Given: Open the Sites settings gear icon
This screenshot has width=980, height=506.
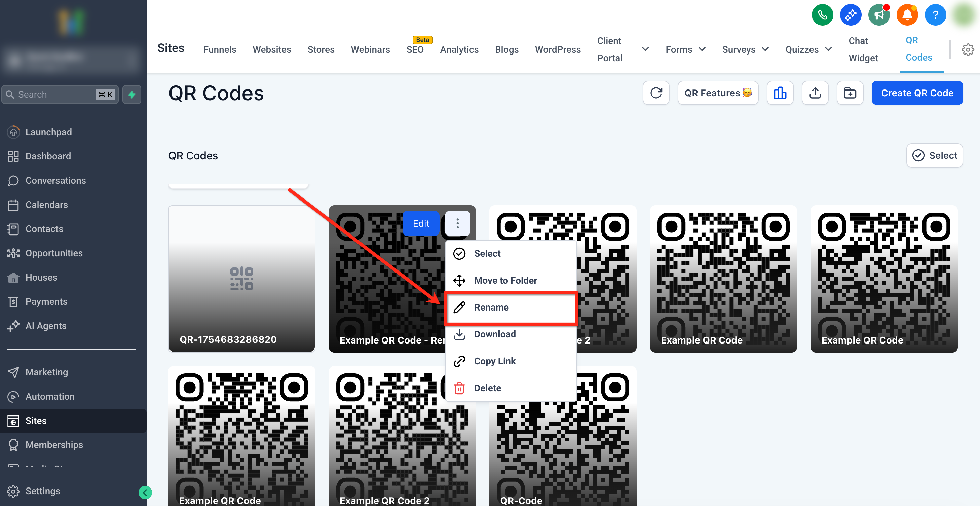Looking at the screenshot, I should (x=968, y=49).
